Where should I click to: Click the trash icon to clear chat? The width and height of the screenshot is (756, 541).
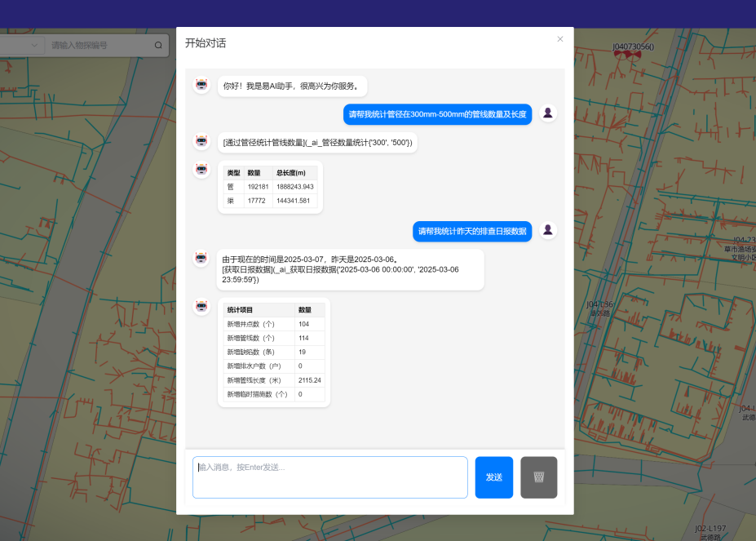tap(538, 477)
